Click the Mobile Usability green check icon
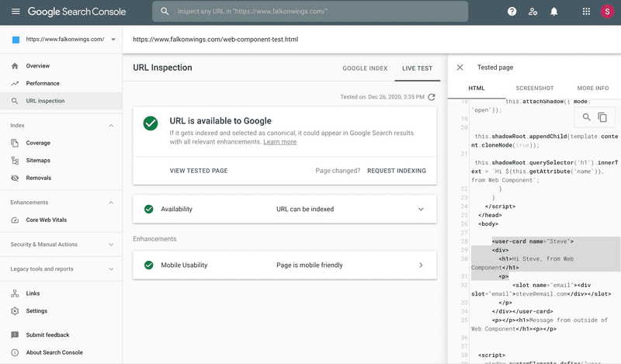The width and height of the screenshot is (621, 364). coord(149,265)
